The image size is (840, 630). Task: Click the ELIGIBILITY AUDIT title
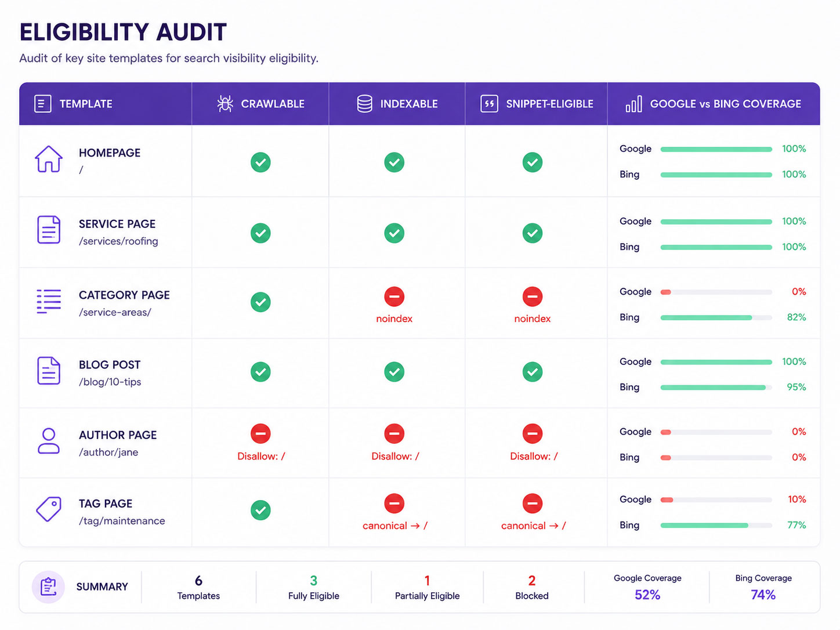click(x=123, y=32)
